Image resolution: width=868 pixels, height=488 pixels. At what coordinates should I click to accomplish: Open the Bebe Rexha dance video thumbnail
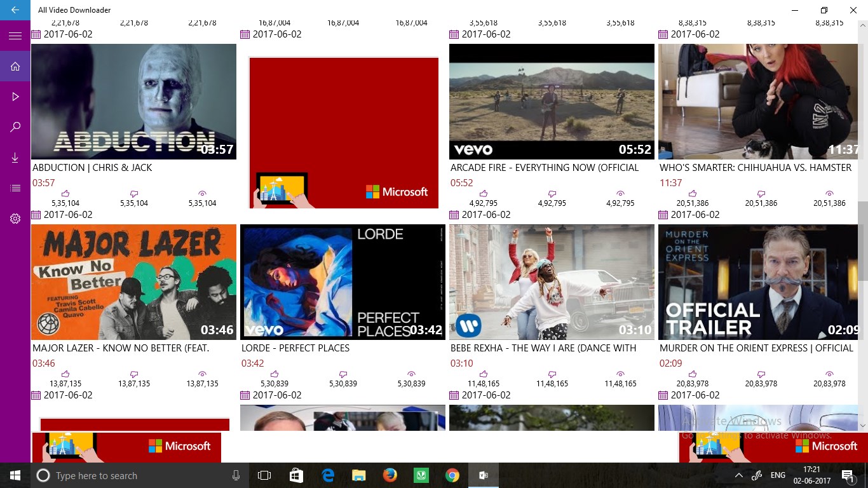(552, 282)
